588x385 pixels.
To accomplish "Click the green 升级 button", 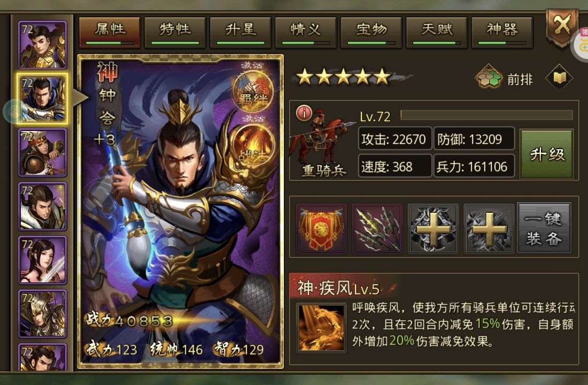I will click(547, 154).
